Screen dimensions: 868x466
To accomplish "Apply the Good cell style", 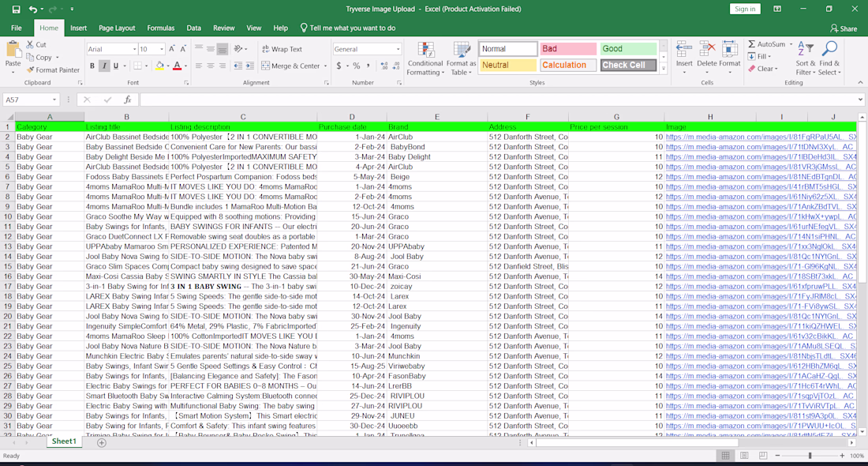I will [628, 49].
